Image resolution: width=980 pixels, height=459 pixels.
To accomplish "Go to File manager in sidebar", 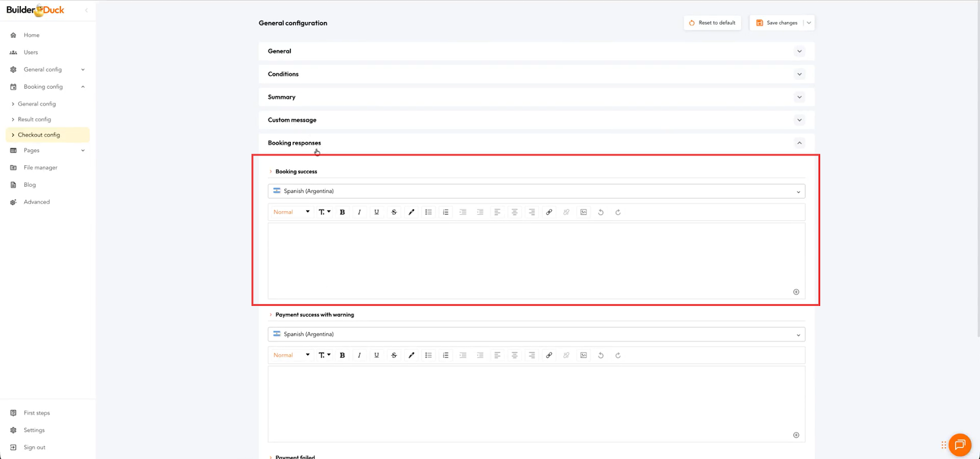I will 40,168.
